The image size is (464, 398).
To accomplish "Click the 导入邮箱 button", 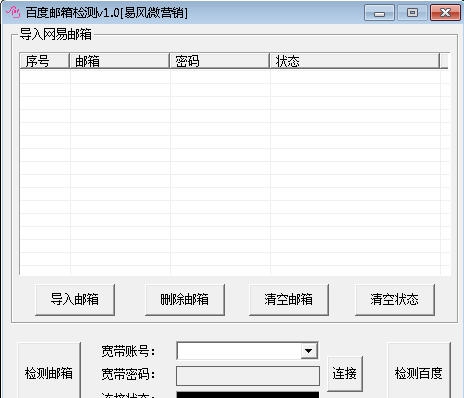I will coord(75,299).
